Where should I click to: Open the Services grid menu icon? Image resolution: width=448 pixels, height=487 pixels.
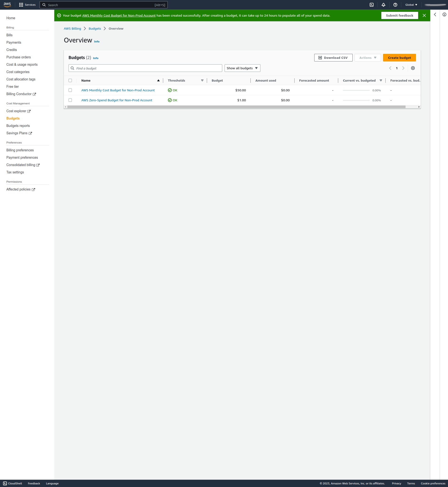(x=21, y=5)
